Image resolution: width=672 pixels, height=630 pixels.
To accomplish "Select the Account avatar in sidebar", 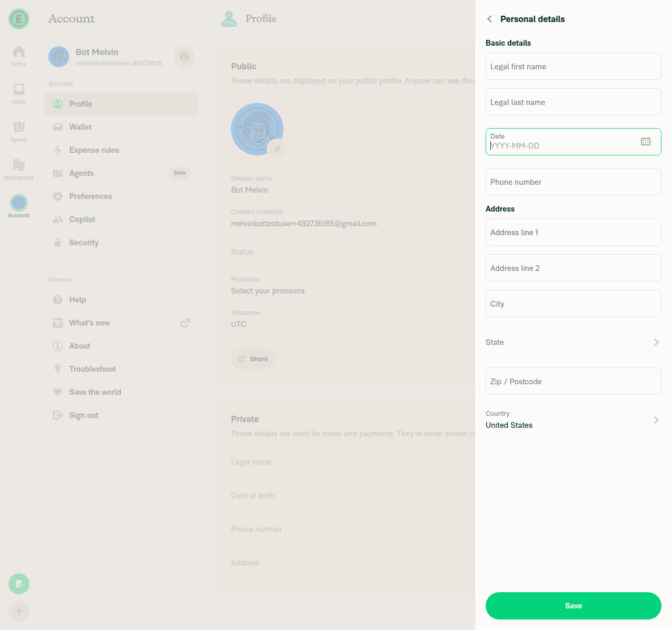I will click(19, 203).
